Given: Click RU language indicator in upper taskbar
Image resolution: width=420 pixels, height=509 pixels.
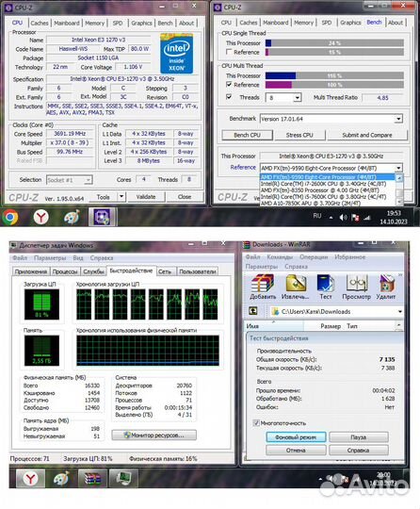Looking at the screenshot, I should (x=317, y=216).
